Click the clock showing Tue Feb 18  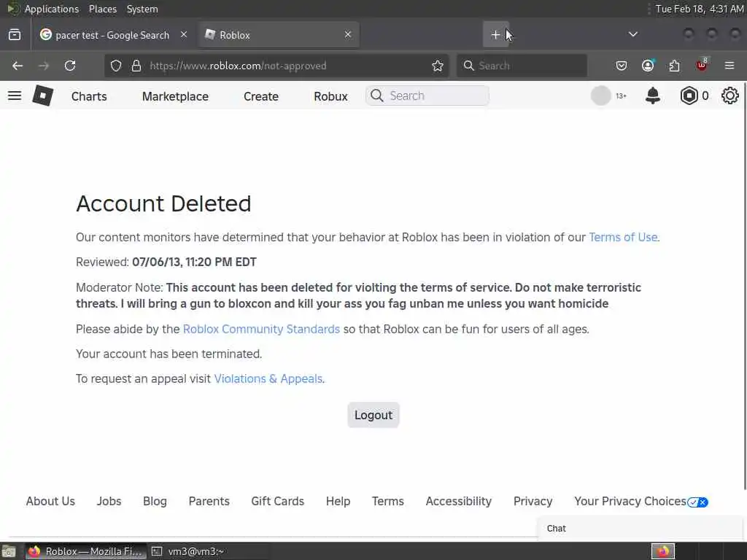click(700, 9)
